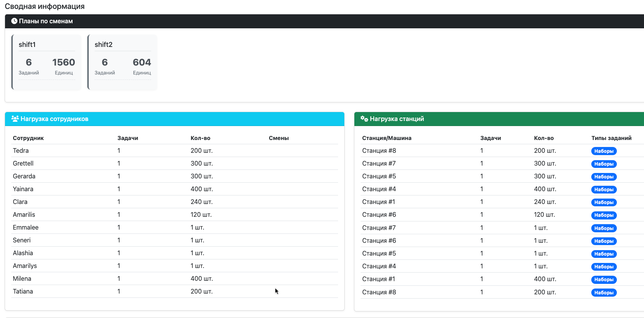Click the Смены column header

pos(279,138)
